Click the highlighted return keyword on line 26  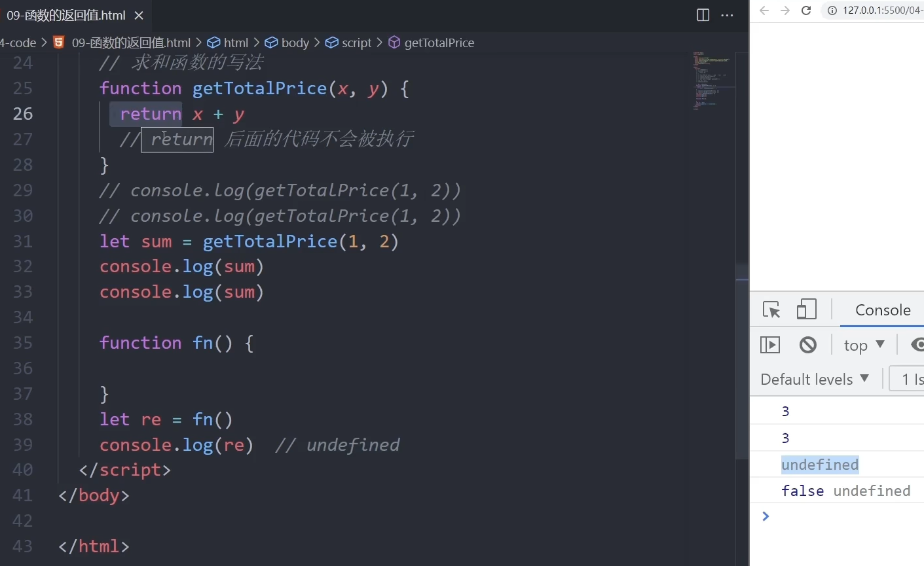151,114
